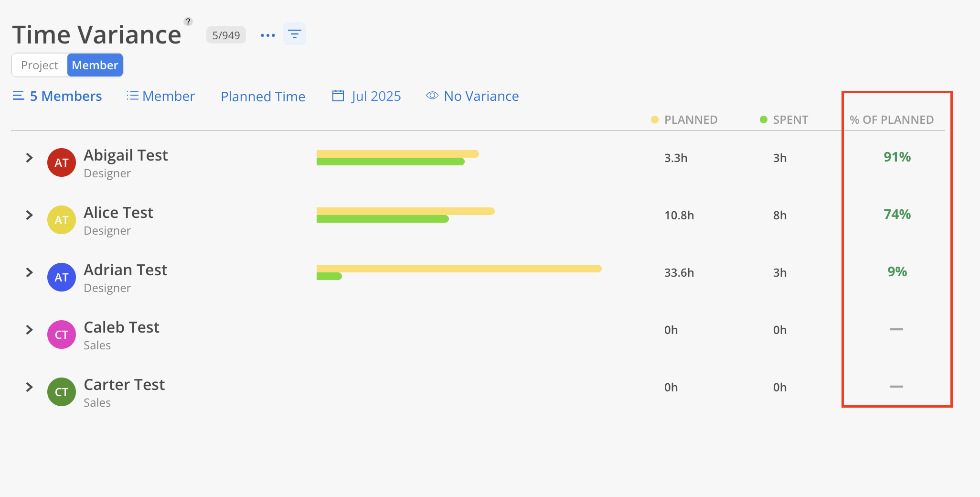Open the three-dot more options menu
This screenshot has height=497, width=980.
click(268, 35)
